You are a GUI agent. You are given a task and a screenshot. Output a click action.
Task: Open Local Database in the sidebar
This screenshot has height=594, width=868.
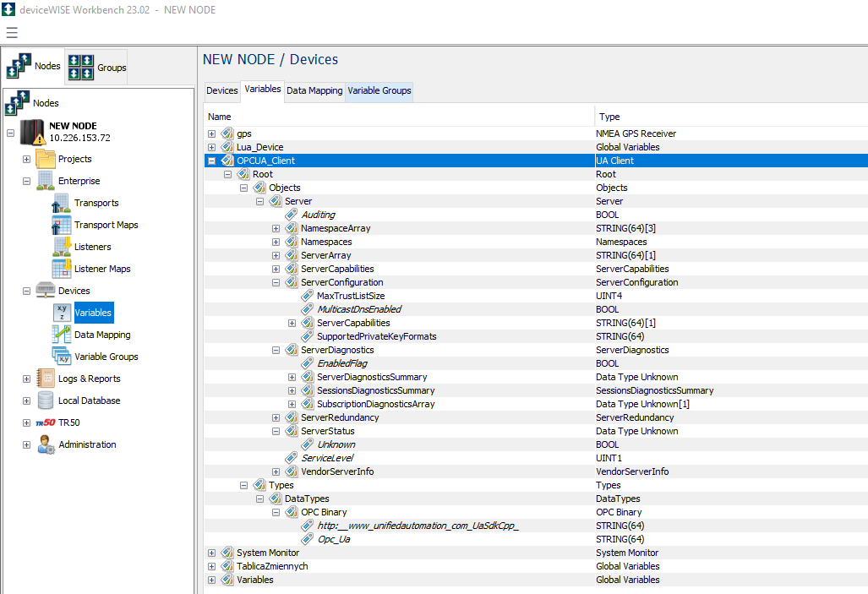point(89,401)
